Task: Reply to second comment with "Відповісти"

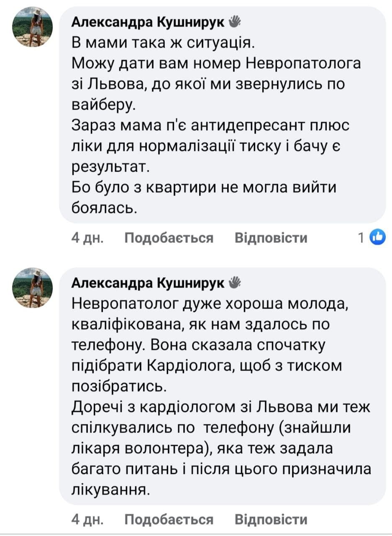Action: [x=271, y=520]
